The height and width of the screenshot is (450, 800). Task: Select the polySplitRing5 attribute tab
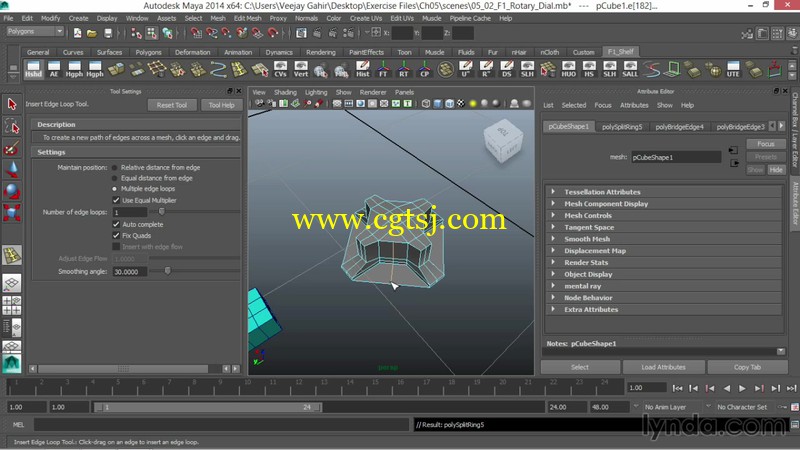tap(622, 127)
